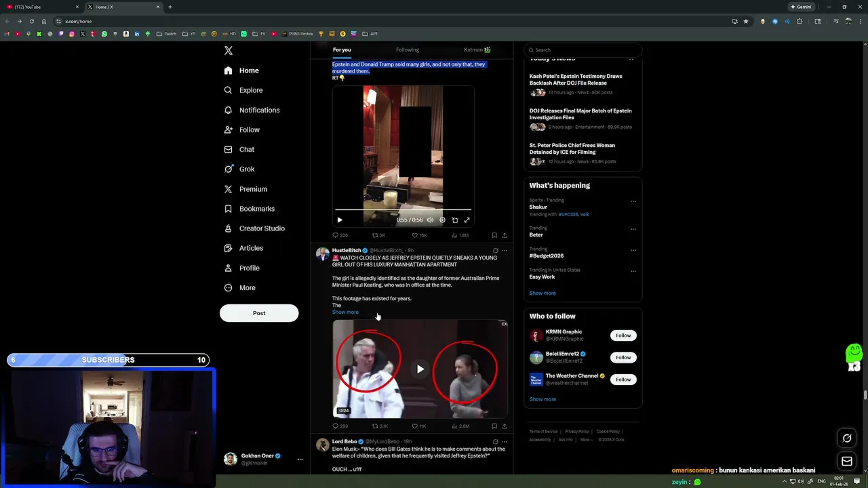Open Notifications in the sidebar

pyautogui.click(x=252, y=110)
